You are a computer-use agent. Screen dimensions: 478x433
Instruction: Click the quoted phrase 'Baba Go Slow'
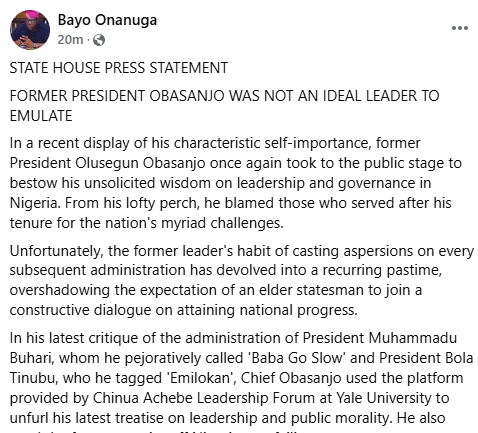tap(297, 358)
